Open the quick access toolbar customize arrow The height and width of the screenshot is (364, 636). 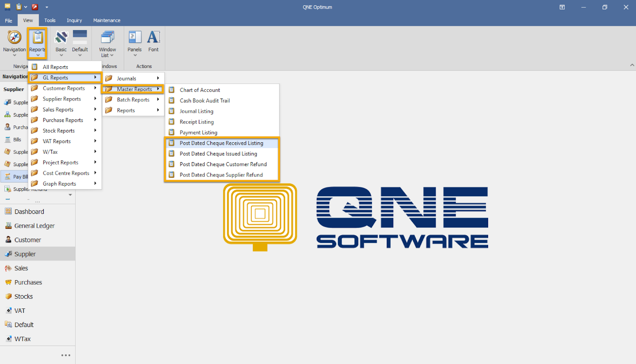click(47, 7)
